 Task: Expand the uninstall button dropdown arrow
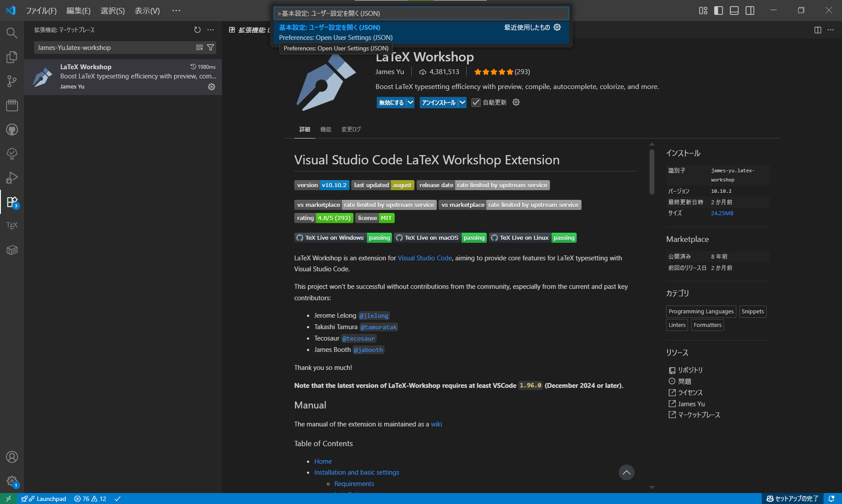(x=462, y=103)
